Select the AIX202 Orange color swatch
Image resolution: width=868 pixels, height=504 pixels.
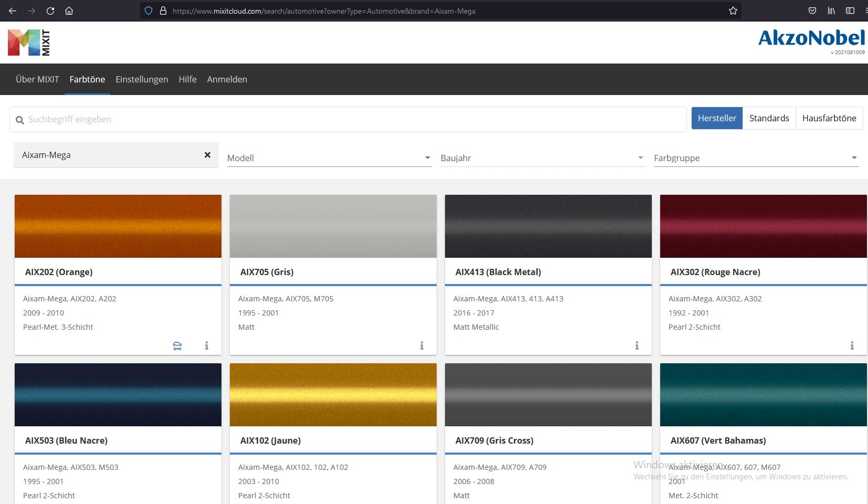[118, 226]
